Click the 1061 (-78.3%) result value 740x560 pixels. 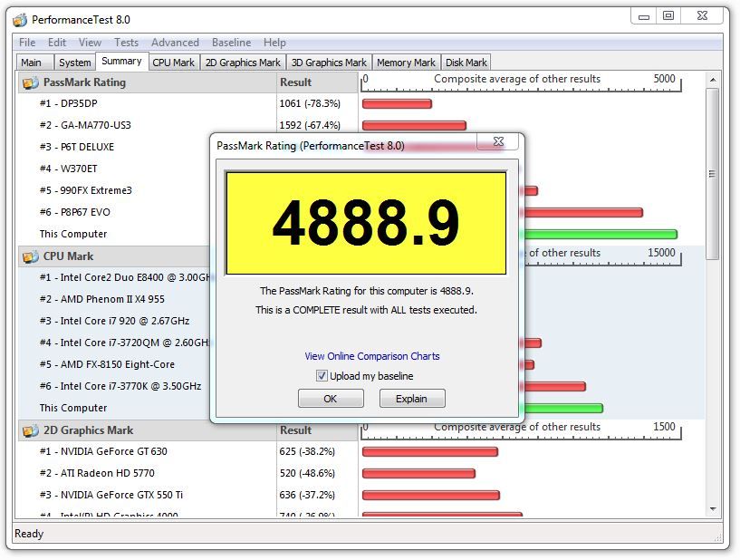point(310,104)
